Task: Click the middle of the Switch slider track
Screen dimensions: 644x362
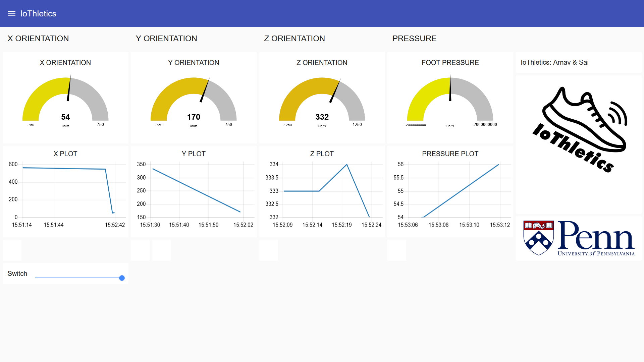Action: coord(79,278)
